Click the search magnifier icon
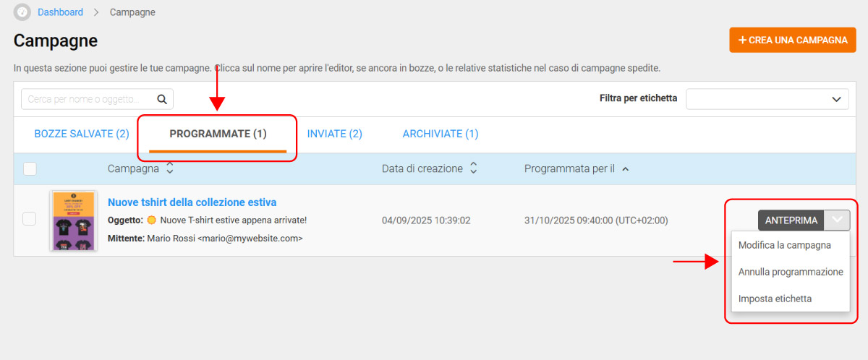The width and height of the screenshot is (868, 360). 162,99
